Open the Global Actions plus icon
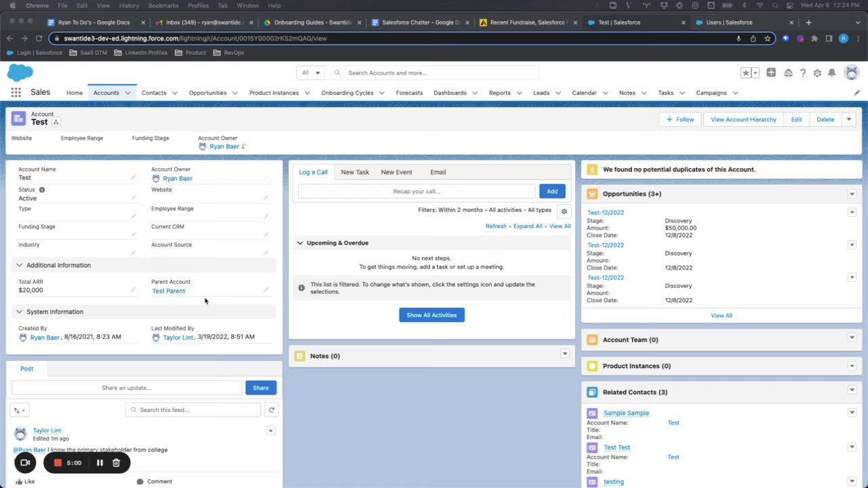 pos(771,73)
